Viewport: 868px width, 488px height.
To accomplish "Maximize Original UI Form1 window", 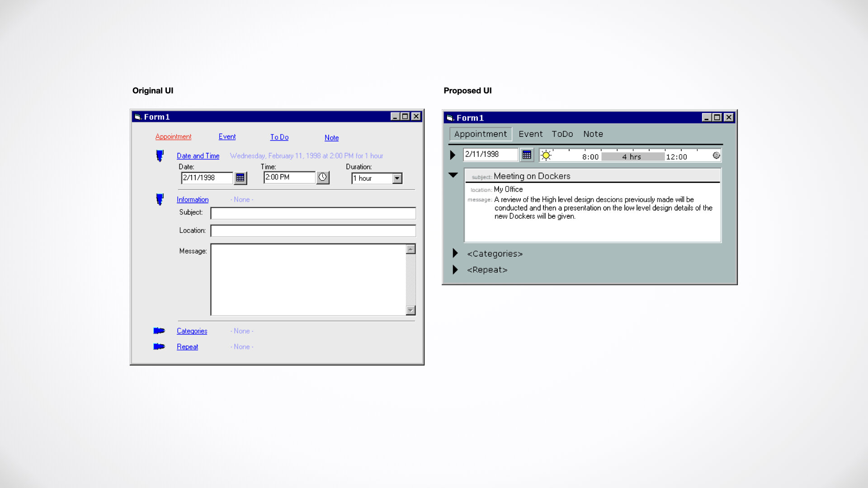I will point(405,117).
